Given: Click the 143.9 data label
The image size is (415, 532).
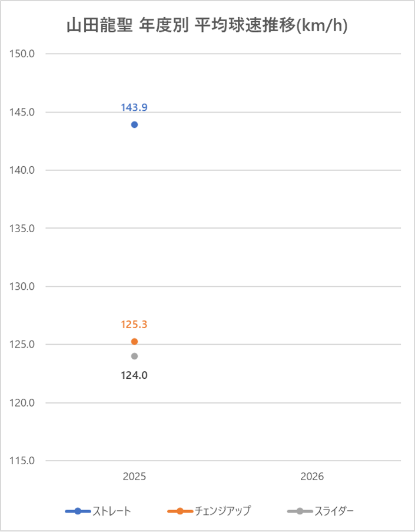Looking at the screenshot, I should 134,107.
